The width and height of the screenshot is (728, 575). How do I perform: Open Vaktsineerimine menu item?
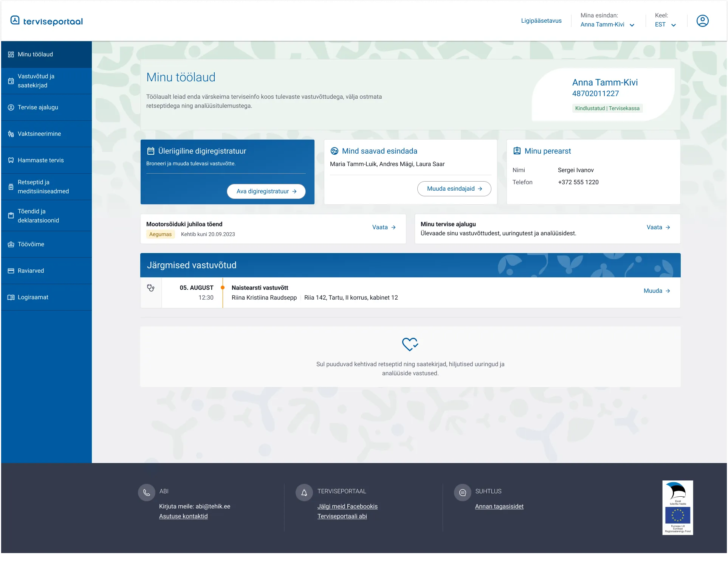pyautogui.click(x=46, y=134)
